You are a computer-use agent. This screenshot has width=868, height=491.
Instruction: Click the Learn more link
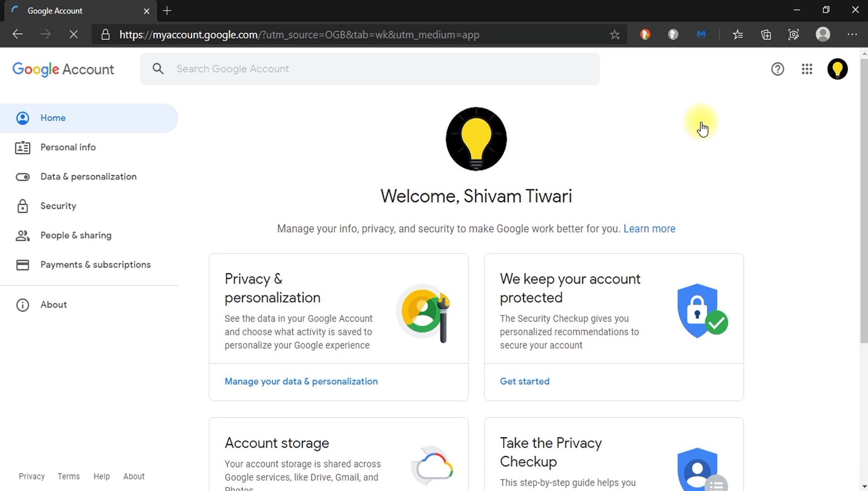649,229
